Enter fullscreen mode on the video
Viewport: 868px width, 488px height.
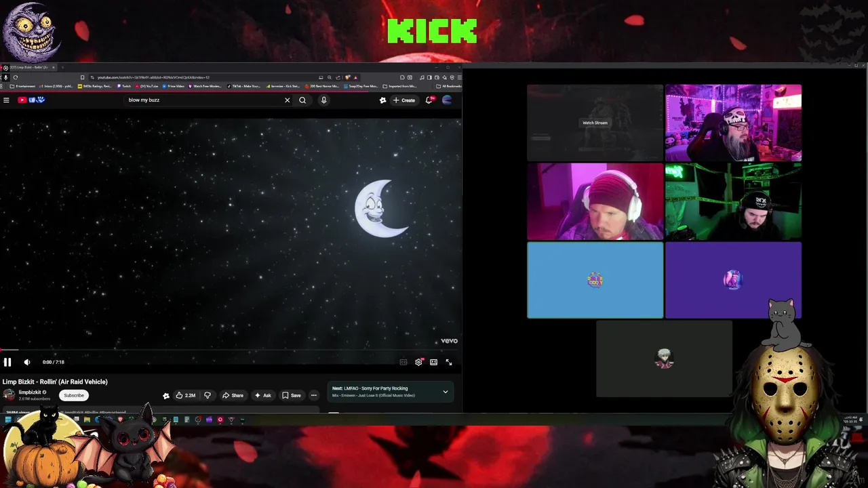click(x=448, y=362)
